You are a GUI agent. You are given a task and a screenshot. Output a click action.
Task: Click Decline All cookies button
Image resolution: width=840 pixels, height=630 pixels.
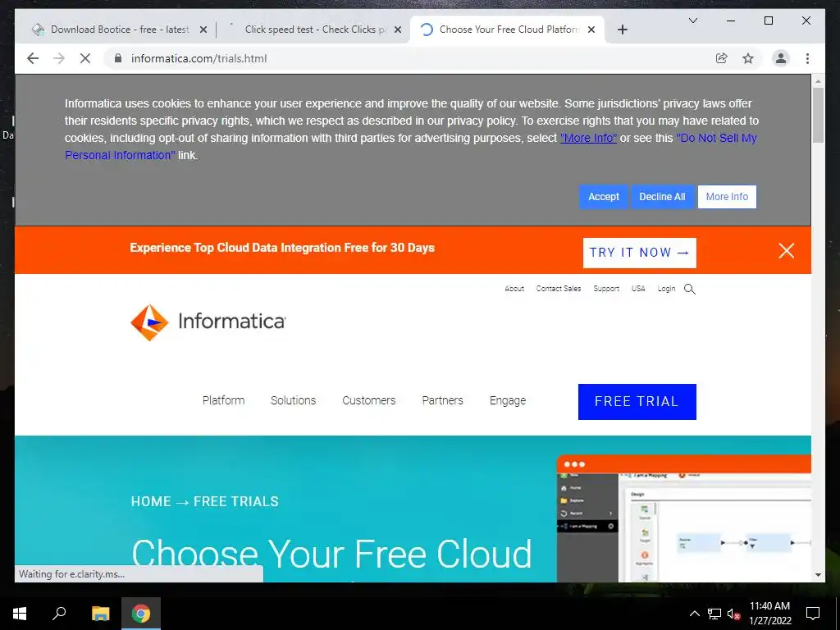662,197
